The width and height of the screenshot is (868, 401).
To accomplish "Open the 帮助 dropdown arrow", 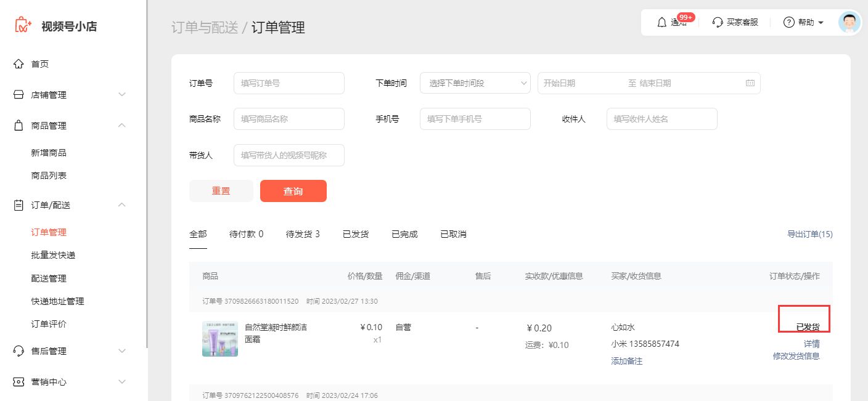I will 821,23.
